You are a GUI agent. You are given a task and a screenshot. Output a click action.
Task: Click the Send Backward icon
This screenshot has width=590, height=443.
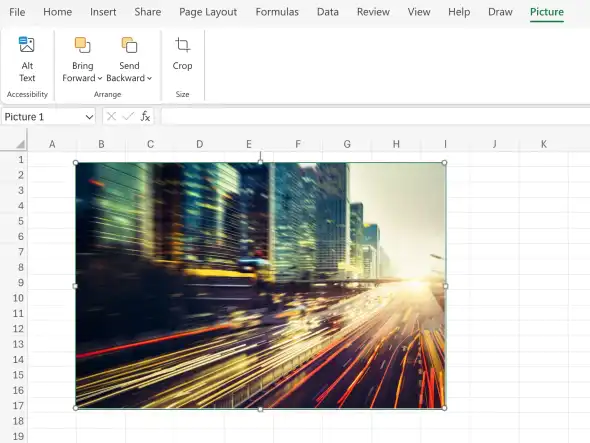point(129,45)
